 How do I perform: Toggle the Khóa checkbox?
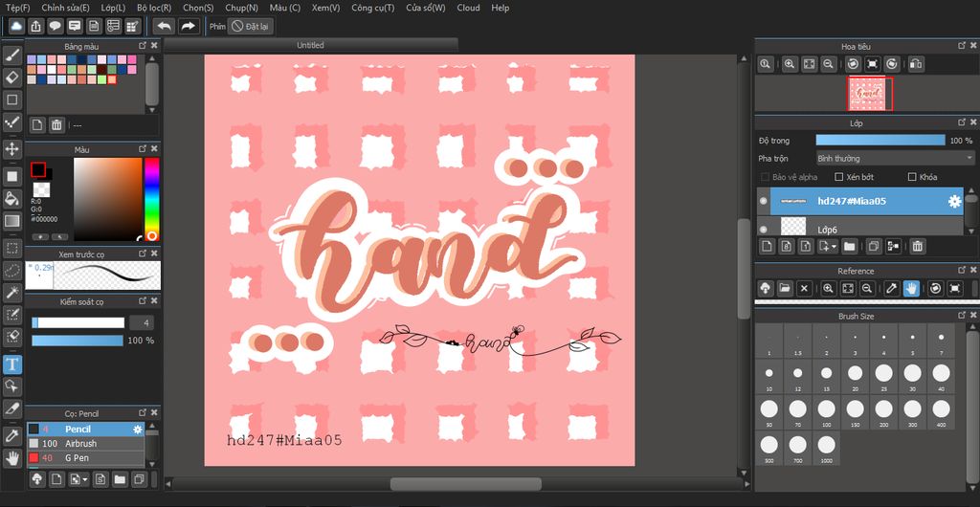click(x=912, y=177)
